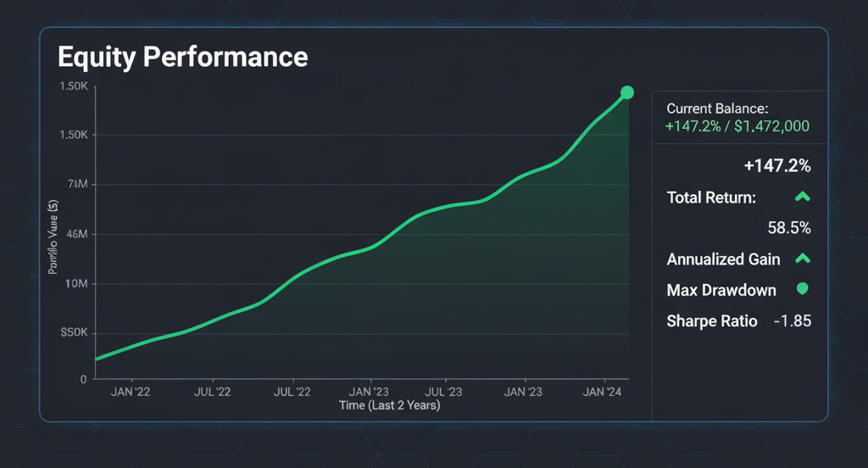Click the Equity Performance chart title
Screen dimensions: 868x468
point(182,57)
